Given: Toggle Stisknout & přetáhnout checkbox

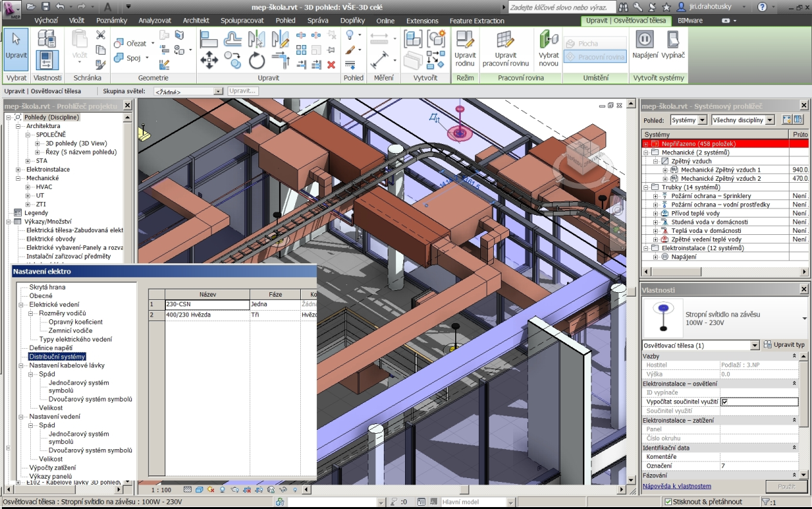Looking at the screenshot, I should click(x=668, y=502).
